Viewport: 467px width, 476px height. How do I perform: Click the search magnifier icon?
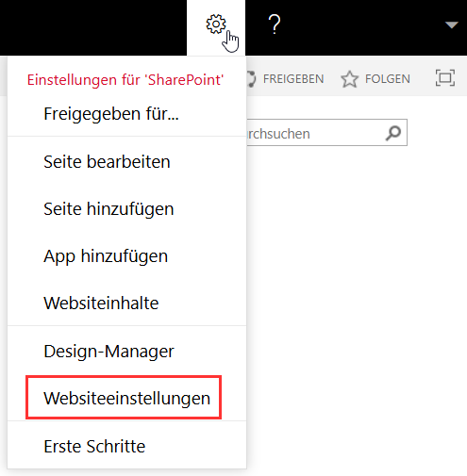393,133
